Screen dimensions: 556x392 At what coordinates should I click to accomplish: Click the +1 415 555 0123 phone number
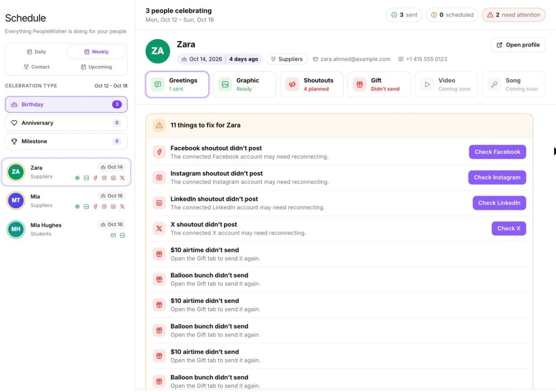tap(423, 59)
